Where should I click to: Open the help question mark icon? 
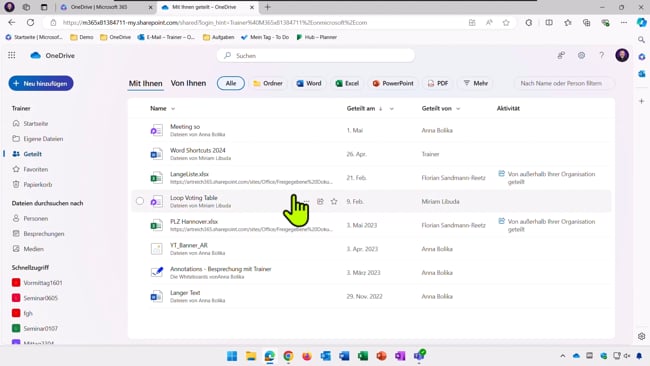tap(601, 55)
